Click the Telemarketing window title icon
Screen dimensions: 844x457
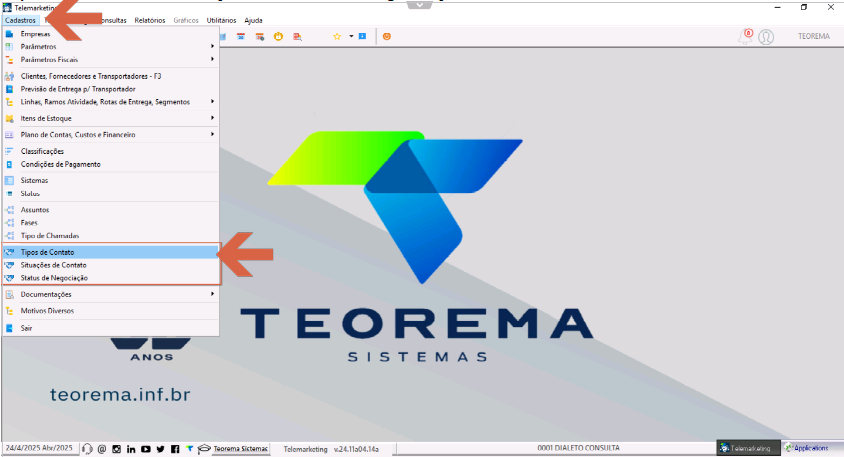point(7,8)
